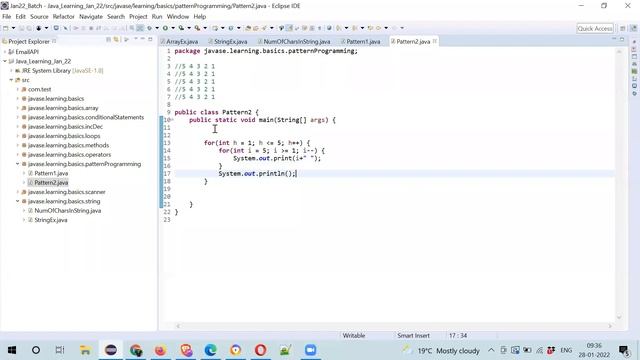Viewport: 640px width, 360px height.
Task: Open Zoom from the taskbar
Action: point(310,350)
